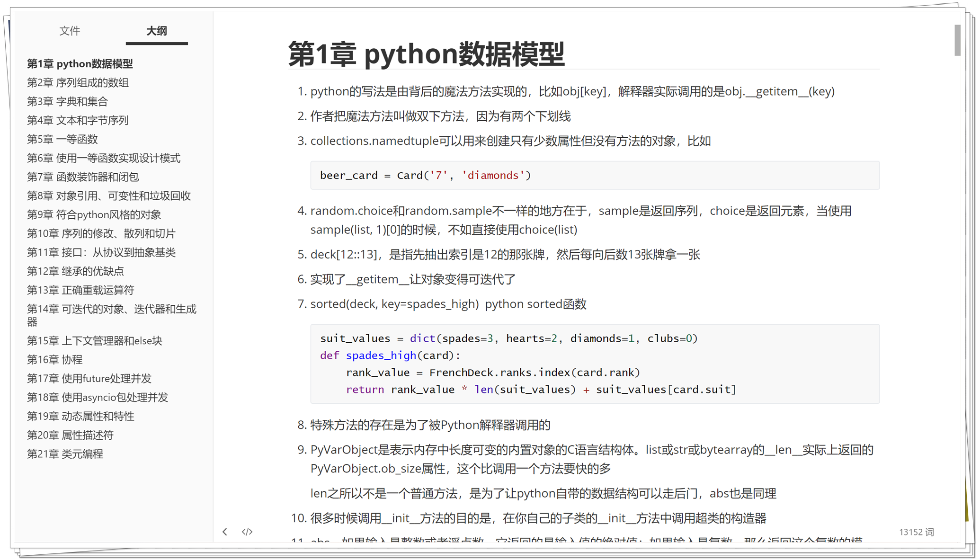Click the line 实现了__getitem__让对象变得可迭代了
The image size is (980, 560).
click(x=413, y=279)
